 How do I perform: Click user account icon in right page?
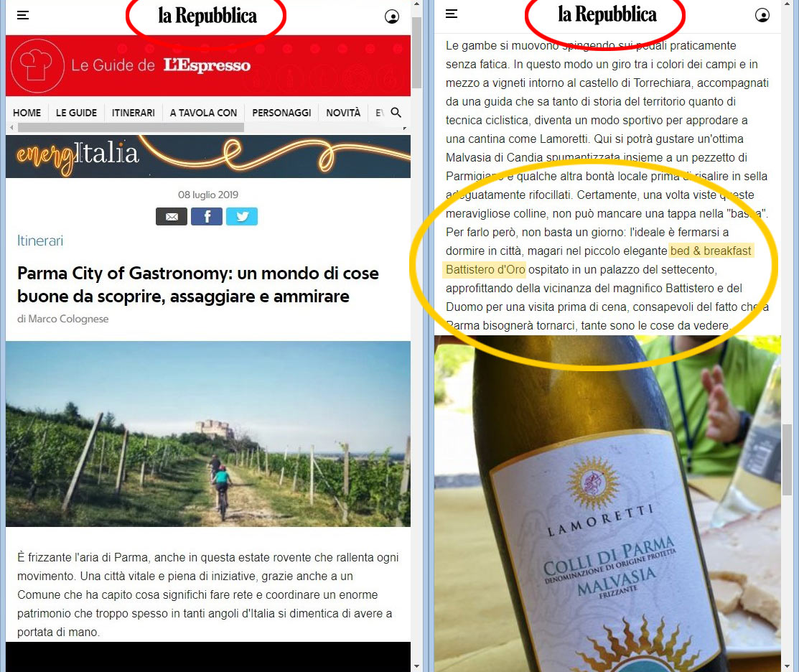(x=762, y=15)
